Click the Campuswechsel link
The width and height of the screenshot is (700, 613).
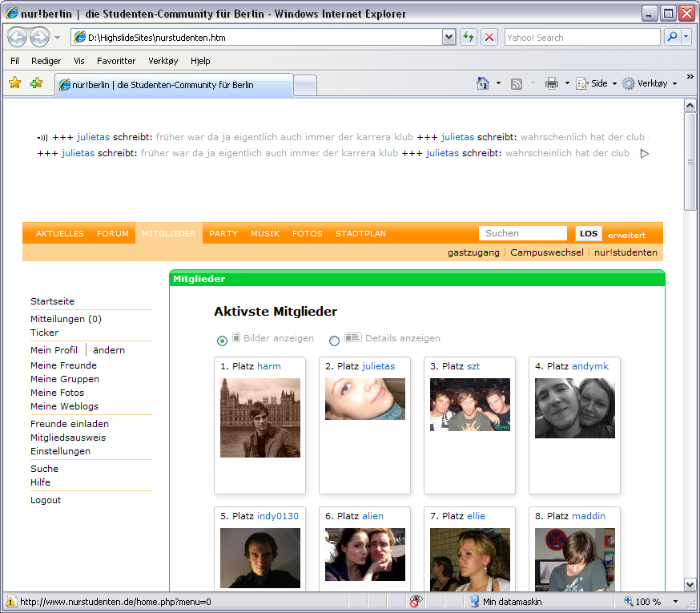click(547, 252)
